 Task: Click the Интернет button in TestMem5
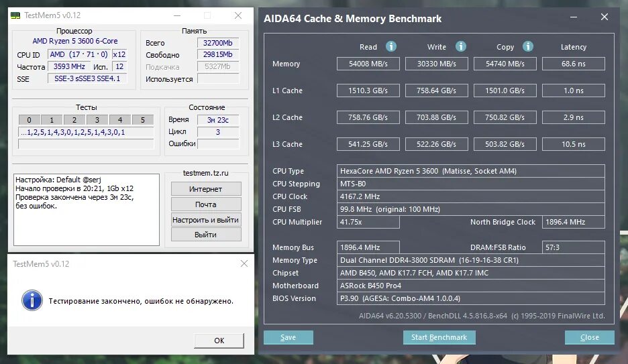coord(206,189)
